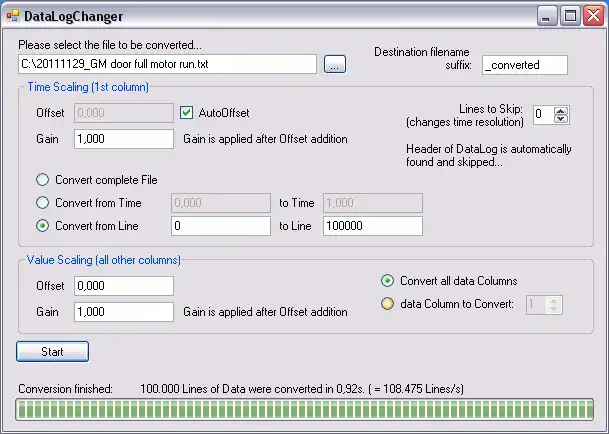Uncheck the AutoOffset checkbox
609x434 pixels.
(186, 113)
